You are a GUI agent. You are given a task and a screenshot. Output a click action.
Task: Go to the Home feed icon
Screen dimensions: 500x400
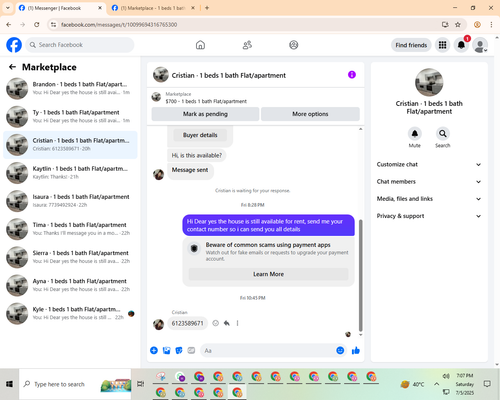(200, 45)
